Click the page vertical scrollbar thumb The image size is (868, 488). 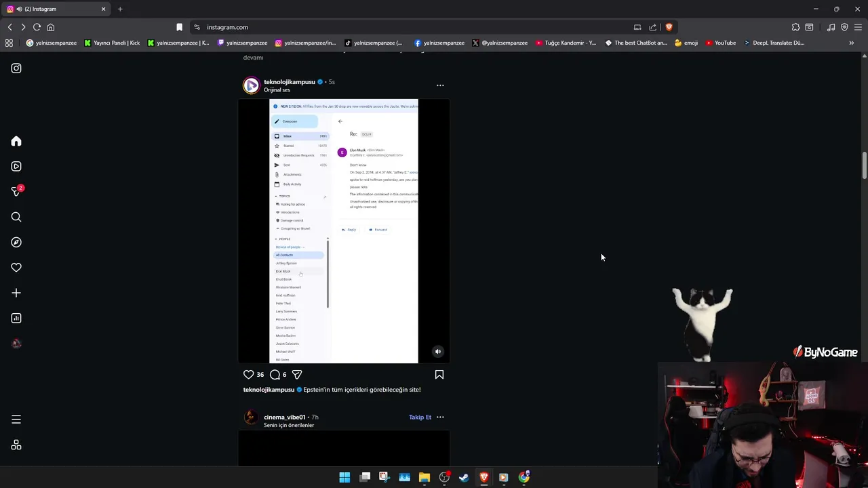pos(864,166)
